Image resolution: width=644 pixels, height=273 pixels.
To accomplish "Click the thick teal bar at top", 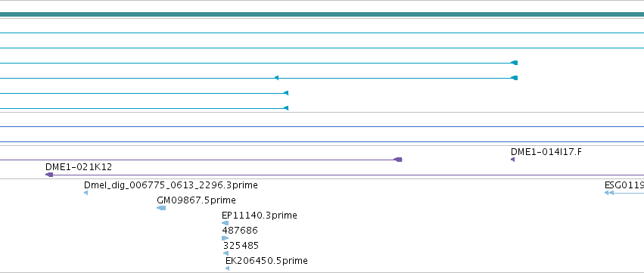I will 322,15.
